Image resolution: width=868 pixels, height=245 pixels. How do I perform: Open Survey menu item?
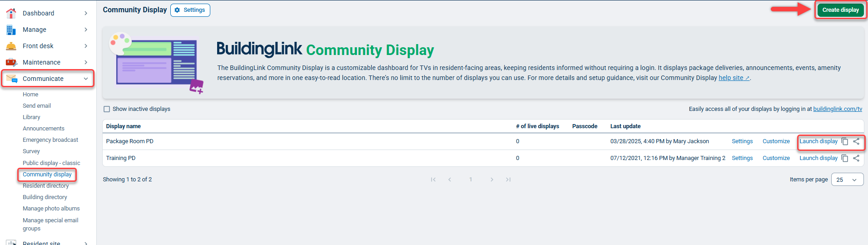click(x=31, y=151)
